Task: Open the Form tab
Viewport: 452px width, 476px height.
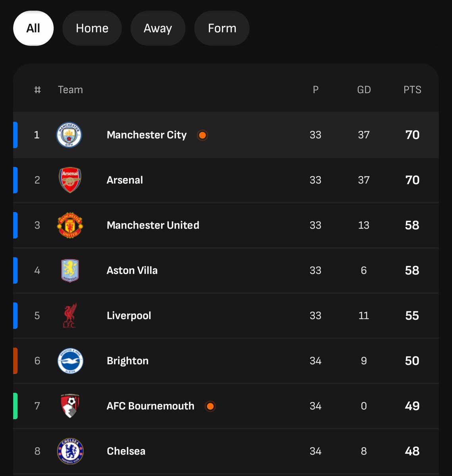Action: point(222,28)
